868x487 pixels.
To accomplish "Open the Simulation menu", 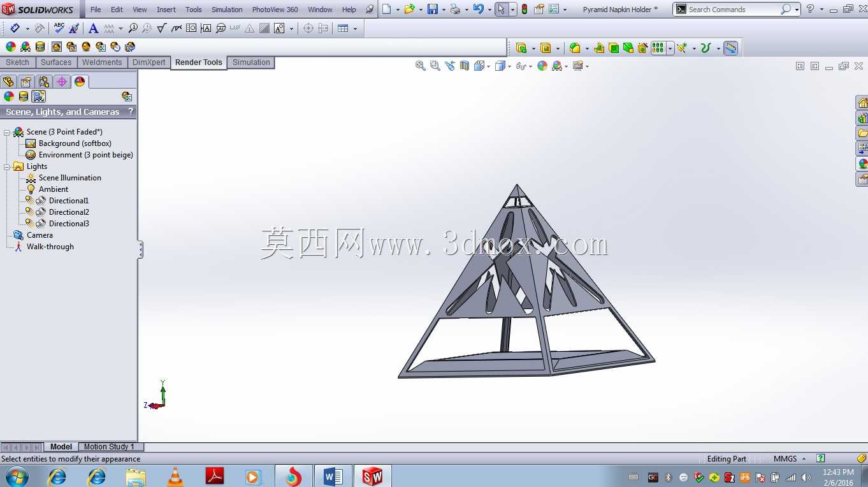I will click(227, 10).
